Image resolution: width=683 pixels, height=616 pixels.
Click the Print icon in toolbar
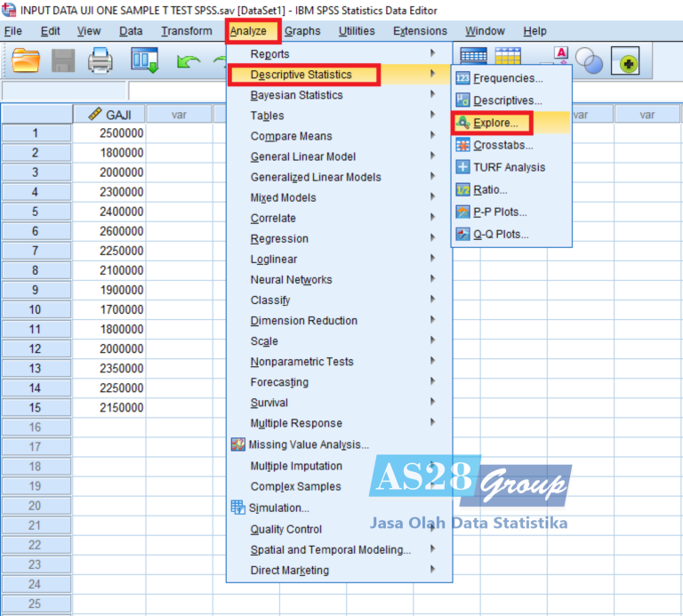pos(100,60)
